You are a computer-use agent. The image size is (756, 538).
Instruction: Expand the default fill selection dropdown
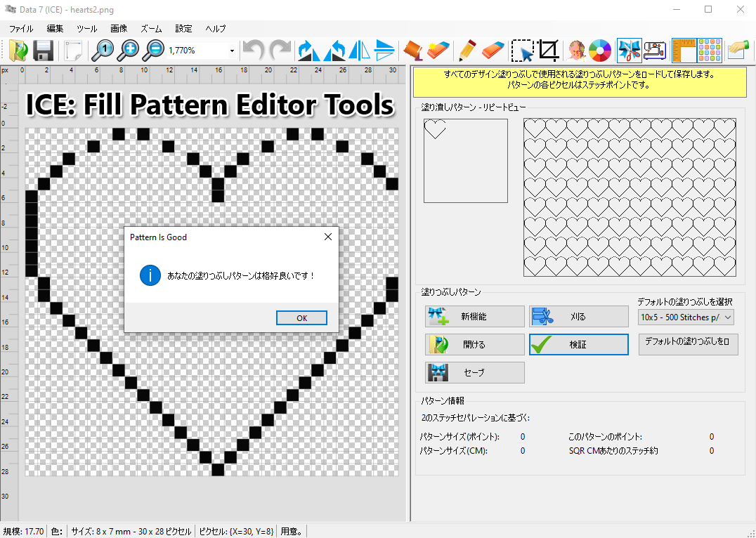727,317
